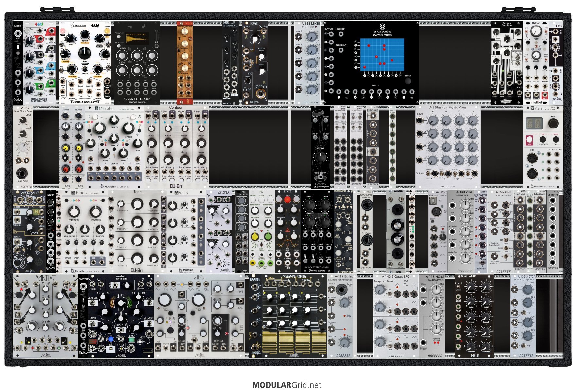Select the Make Noise LxD module
Screen dimensions: 574x392
556,63
